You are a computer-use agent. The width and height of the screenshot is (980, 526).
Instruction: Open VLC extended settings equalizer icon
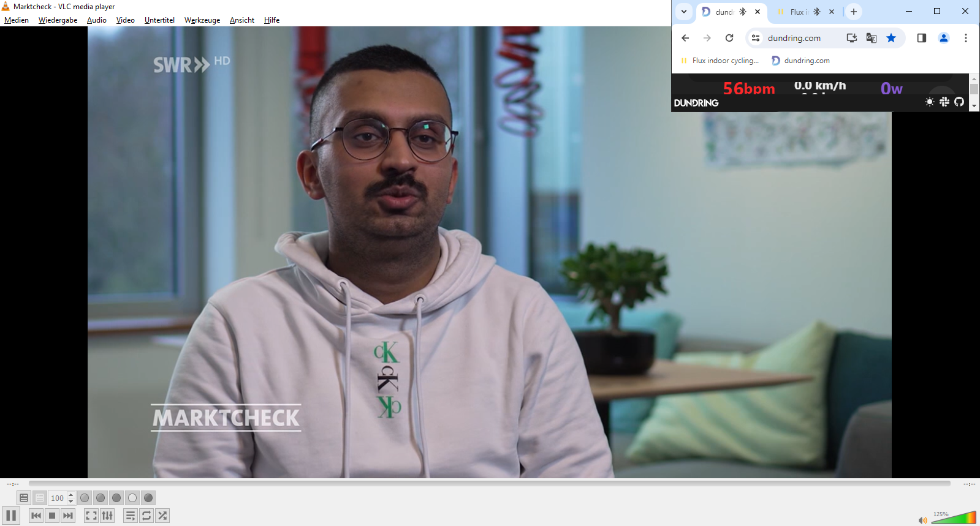pyautogui.click(x=107, y=516)
